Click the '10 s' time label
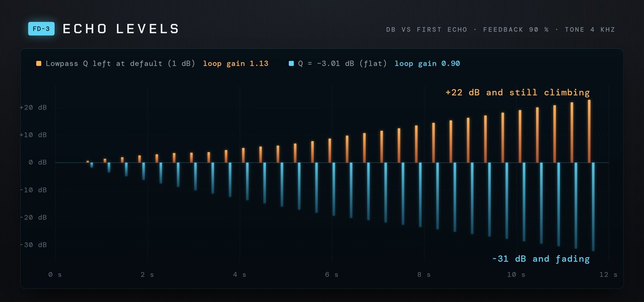The height and width of the screenshot is (302, 644). (x=516, y=275)
